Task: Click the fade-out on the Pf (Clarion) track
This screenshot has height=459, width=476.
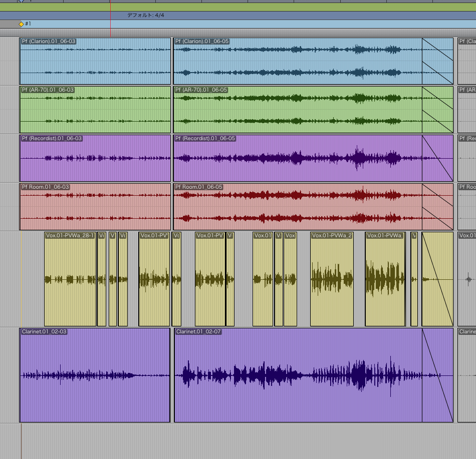Action: coord(437,61)
